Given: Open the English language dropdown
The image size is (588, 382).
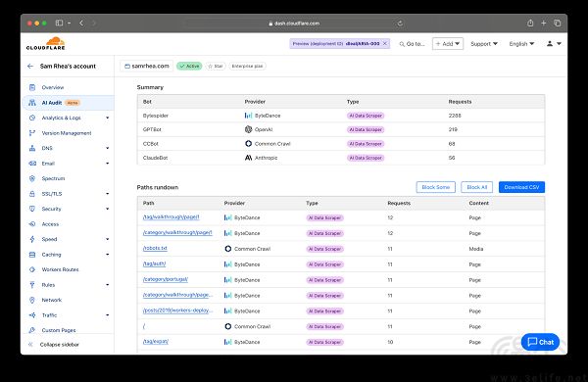Looking at the screenshot, I should click(521, 44).
